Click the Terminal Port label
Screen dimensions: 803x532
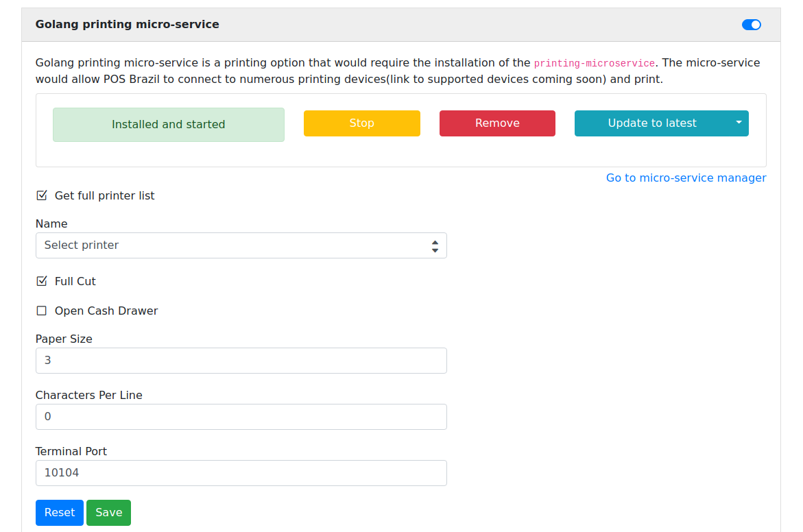click(71, 452)
